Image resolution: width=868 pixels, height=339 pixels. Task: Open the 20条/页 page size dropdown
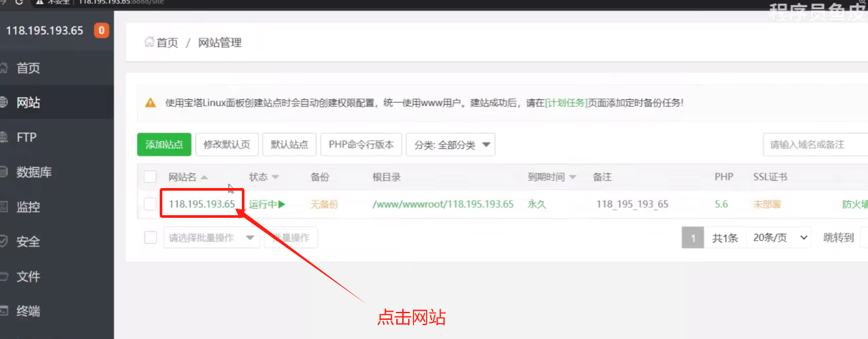tap(779, 238)
